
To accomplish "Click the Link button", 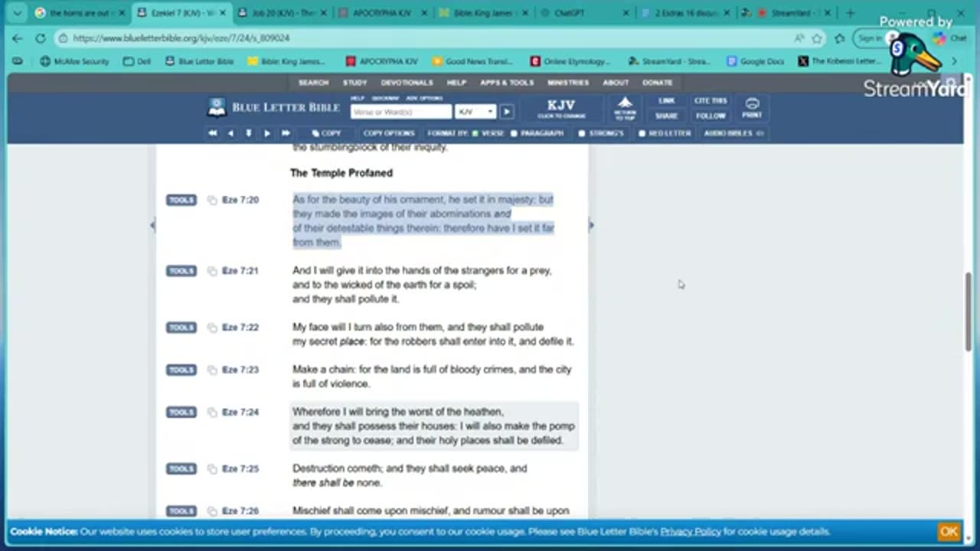I will click(x=666, y=101).
